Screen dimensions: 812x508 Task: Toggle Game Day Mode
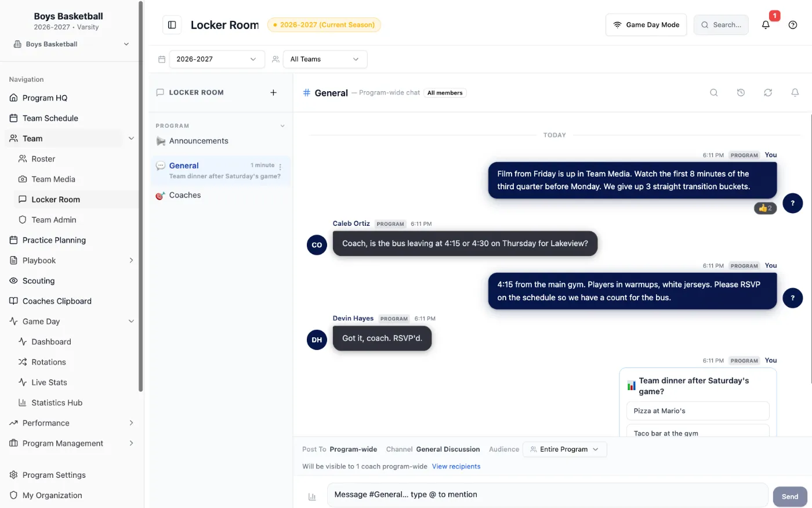click(x=646, y=25)
